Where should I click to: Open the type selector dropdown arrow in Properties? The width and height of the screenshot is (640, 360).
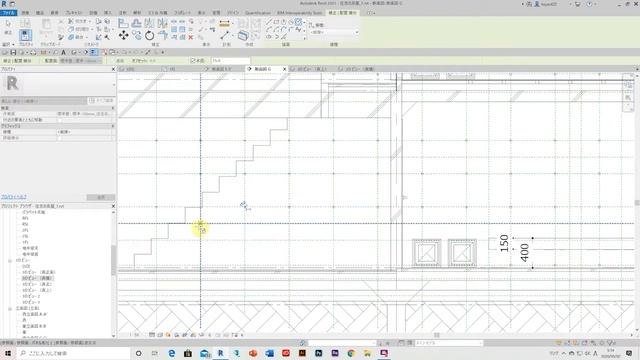coord(113,84)
